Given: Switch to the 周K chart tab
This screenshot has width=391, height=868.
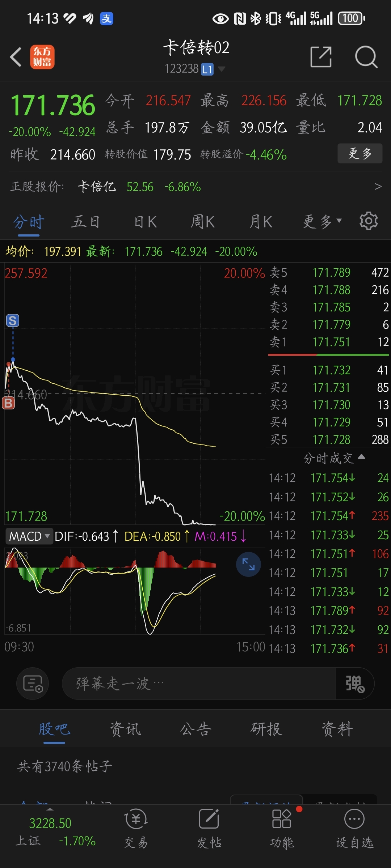Looking at the screenshot, I should coord(203,222).
